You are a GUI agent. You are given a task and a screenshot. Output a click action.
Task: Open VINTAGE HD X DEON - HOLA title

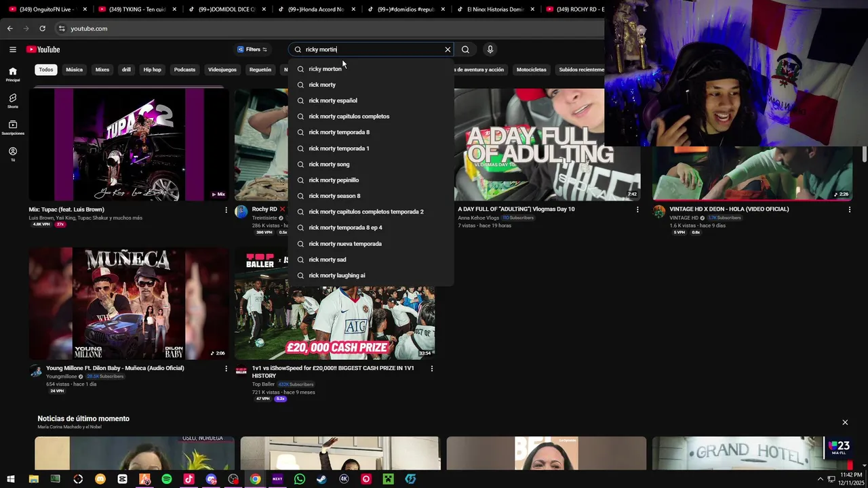point(729,209)
